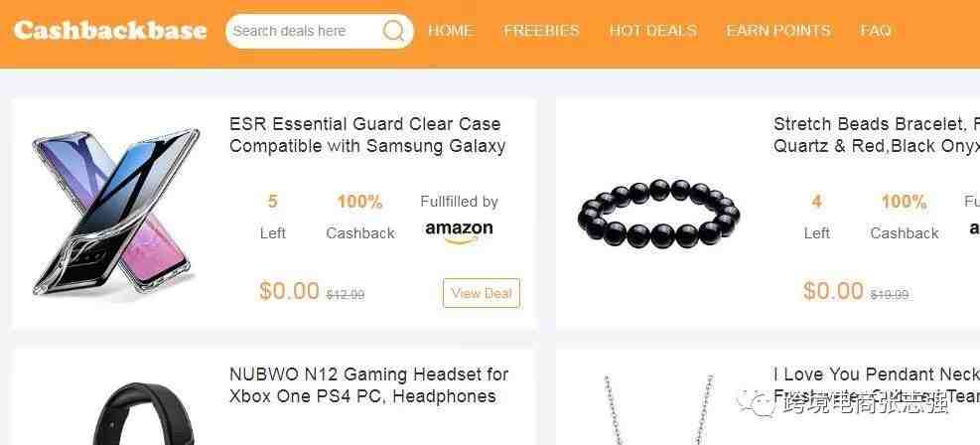Click the Cashbackbase logo
The image size is (980, 445).
pos(110,30)
